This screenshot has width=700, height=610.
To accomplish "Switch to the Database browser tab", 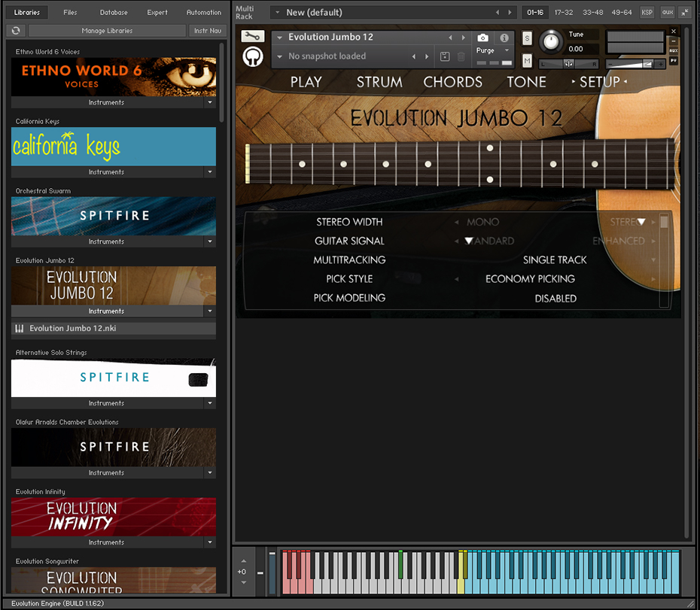I will tap(114, 13).
